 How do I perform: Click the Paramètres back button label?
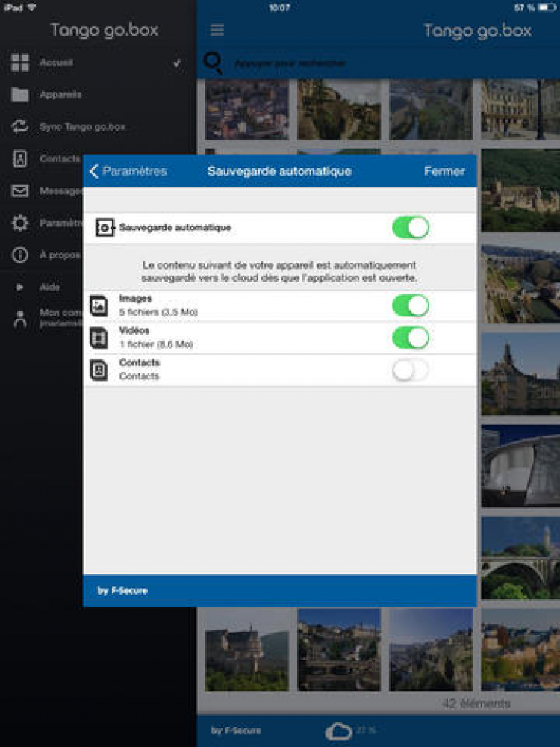coord(134,171)
